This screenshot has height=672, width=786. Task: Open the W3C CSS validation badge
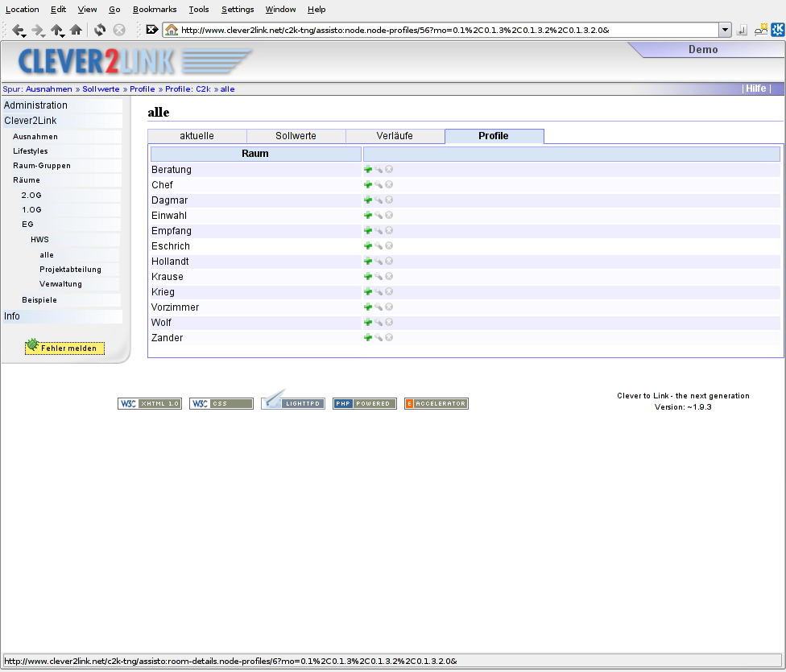[x=221, y=403]
